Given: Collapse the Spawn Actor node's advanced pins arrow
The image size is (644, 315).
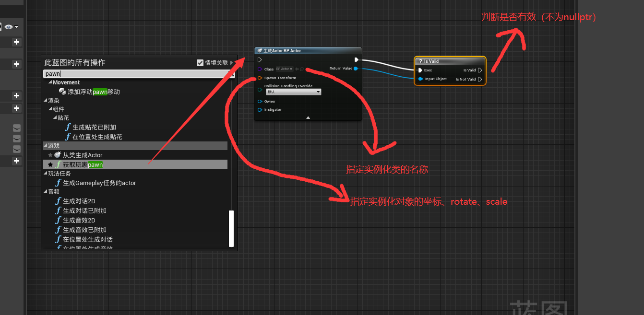Looking at the screenshot, I should point(308,117).
